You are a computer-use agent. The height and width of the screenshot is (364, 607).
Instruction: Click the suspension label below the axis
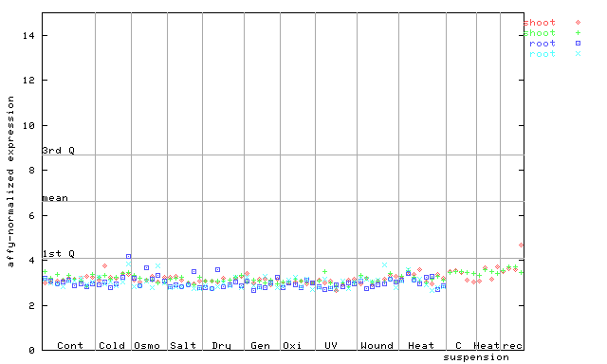pyautogui.click(x=476, y=357)
